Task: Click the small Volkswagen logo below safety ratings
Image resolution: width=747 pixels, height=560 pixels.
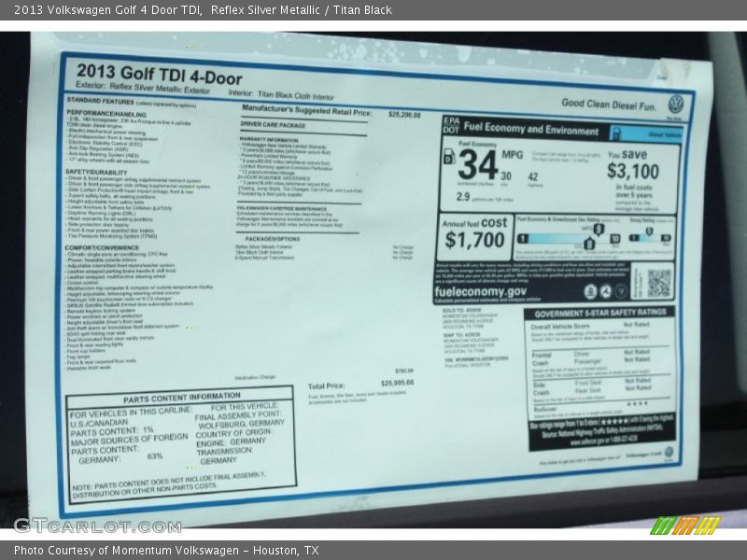Action: (x=669, y=453)
